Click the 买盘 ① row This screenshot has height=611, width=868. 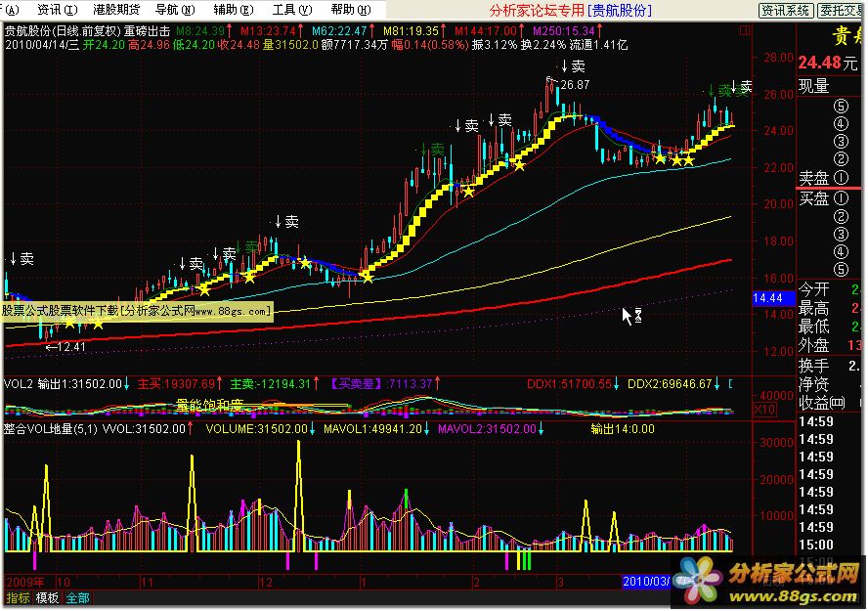coord(824,198)
